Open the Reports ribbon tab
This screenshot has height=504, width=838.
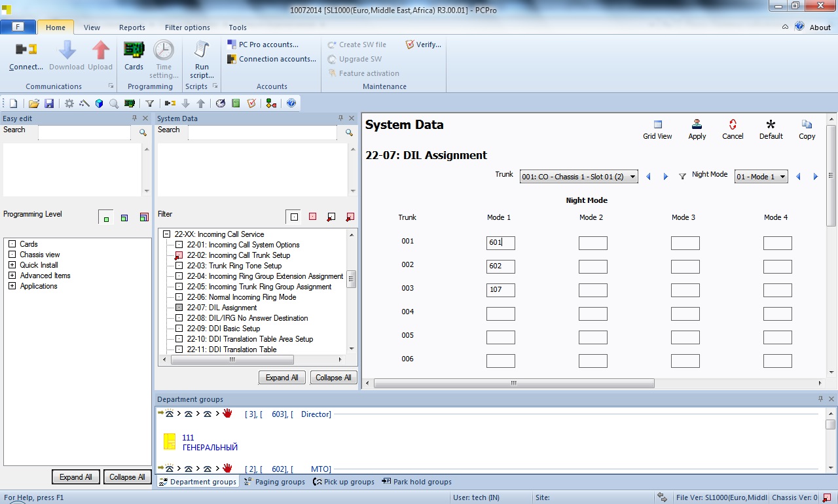pos(132,27)
